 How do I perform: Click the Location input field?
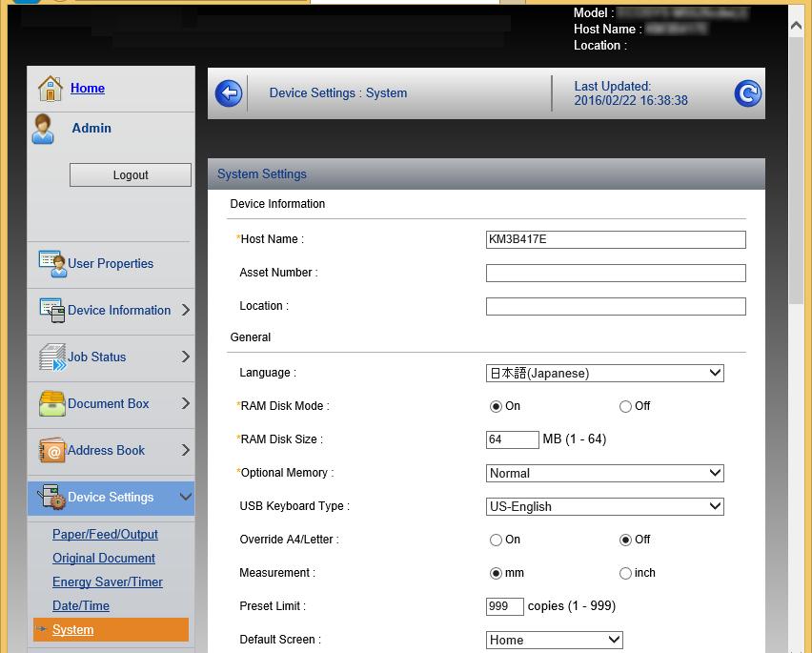point(616,306)
